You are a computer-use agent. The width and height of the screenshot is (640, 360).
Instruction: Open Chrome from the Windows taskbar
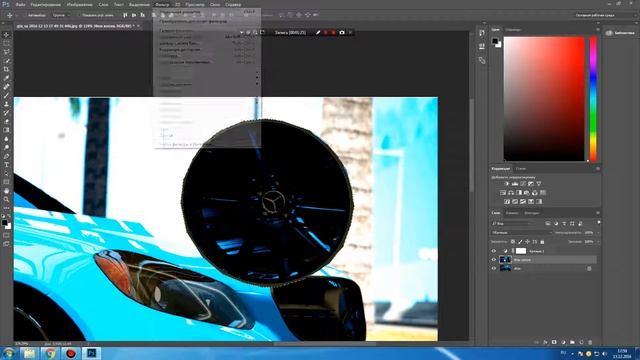pyautogui.click(x=50, y=353)
